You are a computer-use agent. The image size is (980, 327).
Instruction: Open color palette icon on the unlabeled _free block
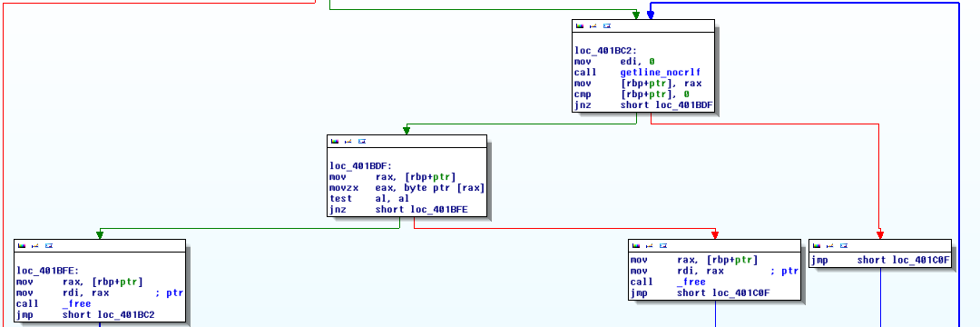635,246
